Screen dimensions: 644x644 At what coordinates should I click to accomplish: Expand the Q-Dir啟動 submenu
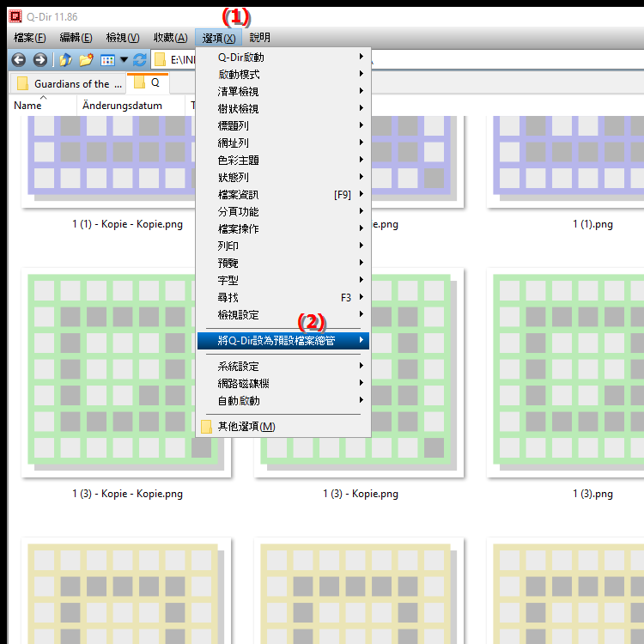(x=283, y=57)
